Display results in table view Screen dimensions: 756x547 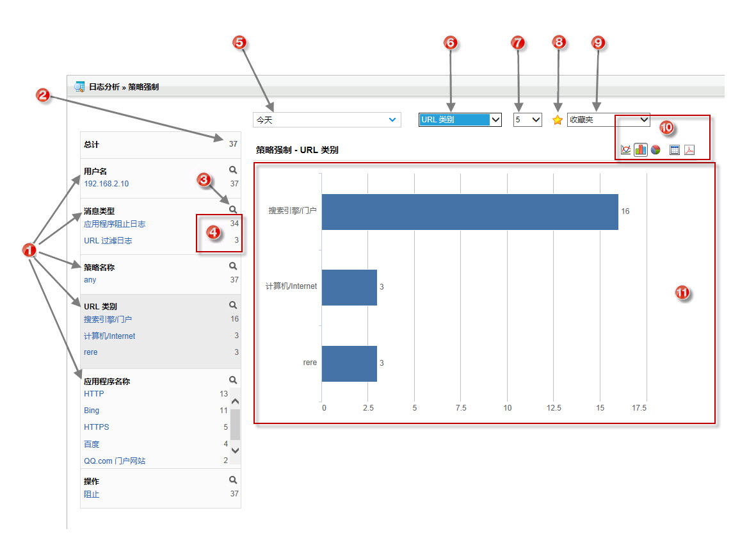(x=674, y=150)
